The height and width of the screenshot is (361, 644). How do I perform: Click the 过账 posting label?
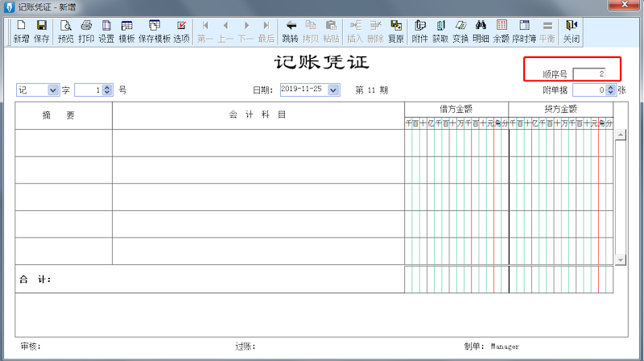coord(246,346)
